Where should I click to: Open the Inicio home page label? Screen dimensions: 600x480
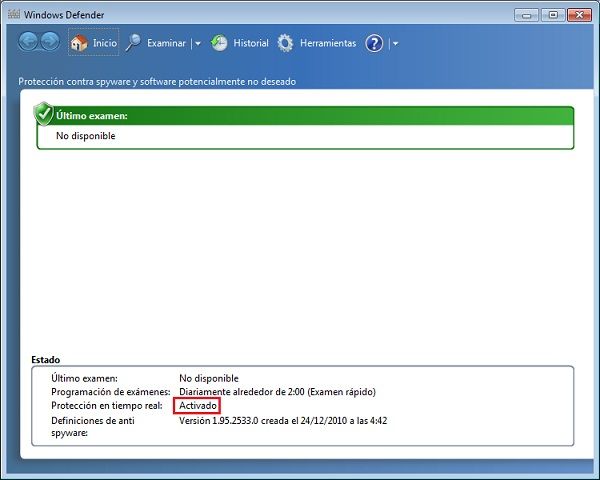click(x=105, y=43)
